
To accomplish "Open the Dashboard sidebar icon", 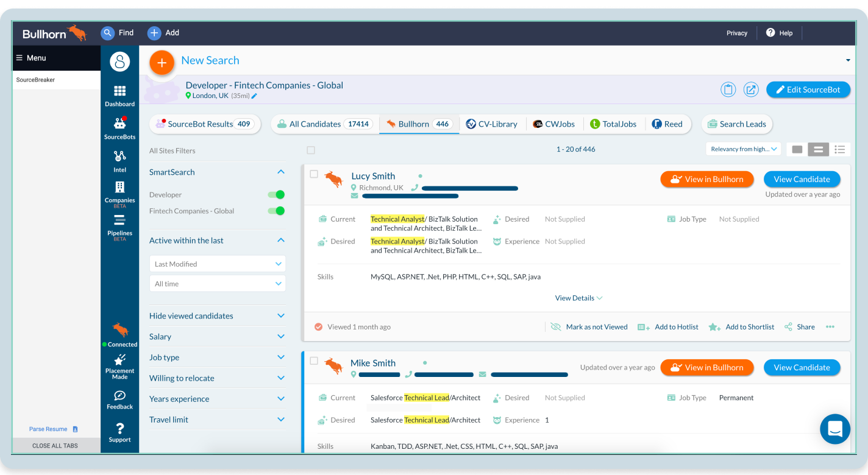I will click(x=119, y=96).
